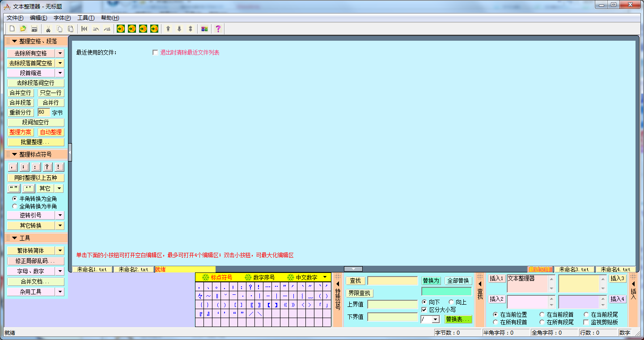644x340 pixels.
Task: Open dropdown arrow next to 繁体转简体
Action: [x=60, y=251]
